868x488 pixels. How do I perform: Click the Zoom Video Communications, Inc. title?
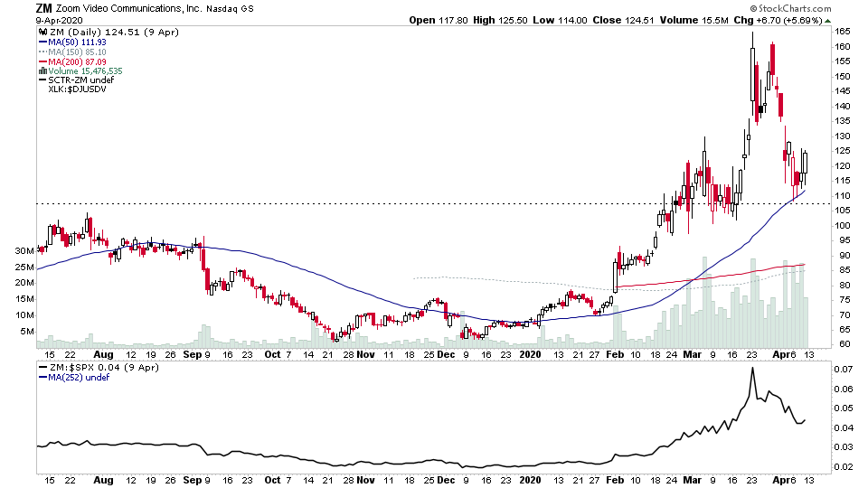tap(128, 9)
